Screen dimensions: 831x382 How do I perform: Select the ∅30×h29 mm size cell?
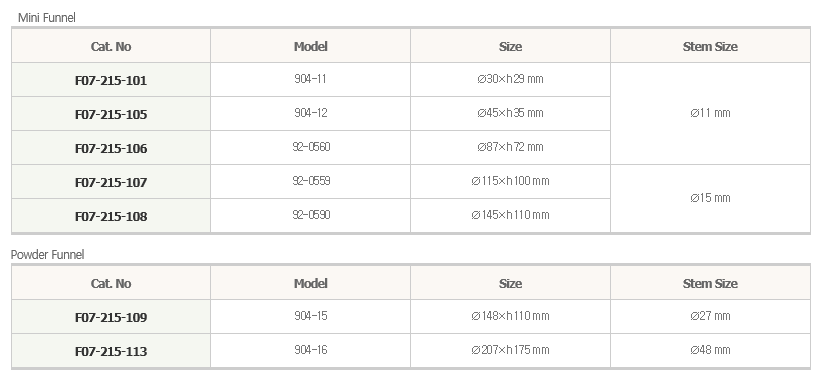(510, 79)
